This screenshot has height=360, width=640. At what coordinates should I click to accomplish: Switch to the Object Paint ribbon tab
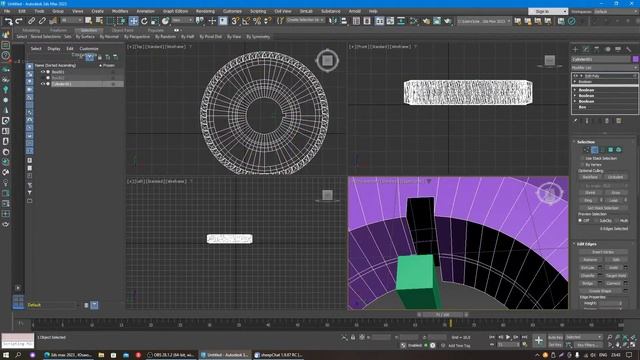click(122, 30)
